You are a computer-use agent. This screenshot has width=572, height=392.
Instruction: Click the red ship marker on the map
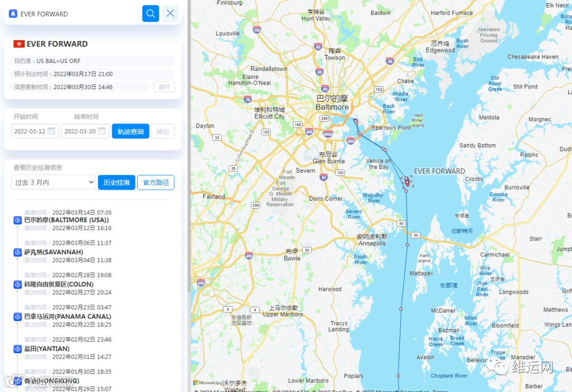[x=407, y=182]
